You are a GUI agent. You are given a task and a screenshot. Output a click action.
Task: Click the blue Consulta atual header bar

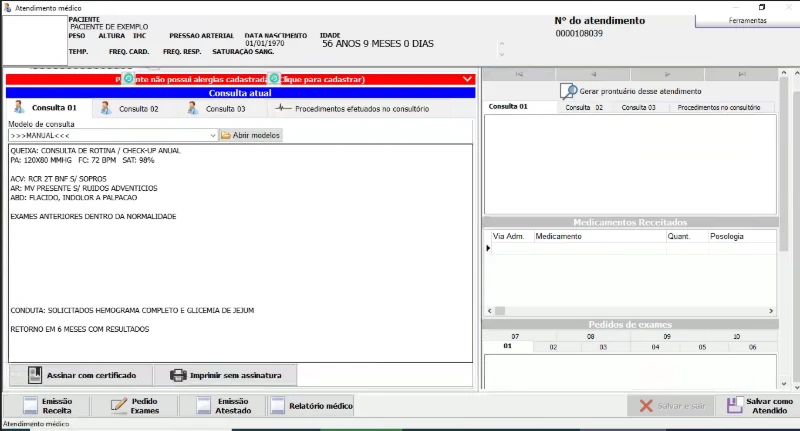(240, 93)
